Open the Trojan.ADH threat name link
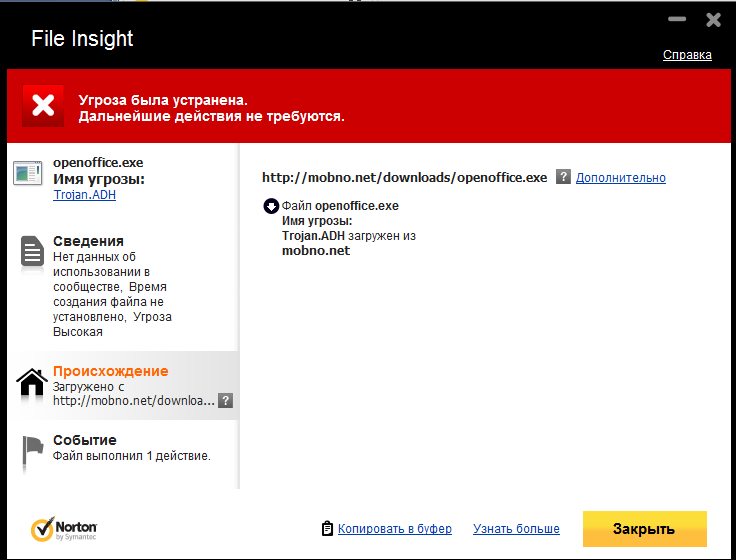736x560 pixels. tap(84, 196)
